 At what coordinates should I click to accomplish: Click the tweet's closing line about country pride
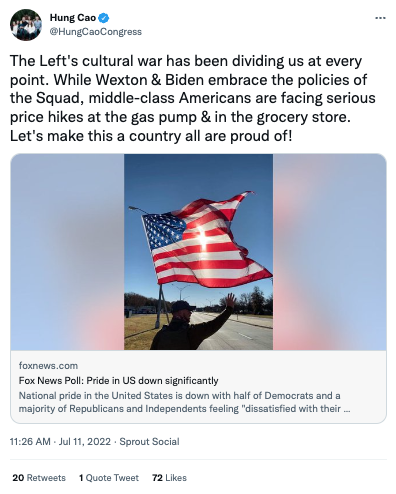[151, 136]
